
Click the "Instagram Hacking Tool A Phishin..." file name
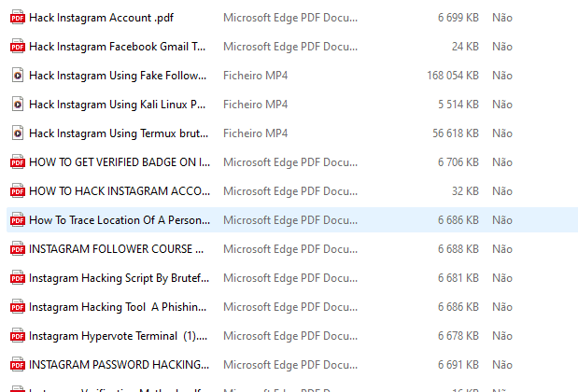(x=118, y=307)
